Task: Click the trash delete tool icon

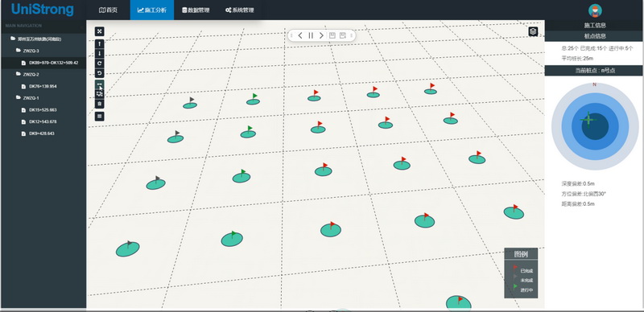Action: point(99,104)
